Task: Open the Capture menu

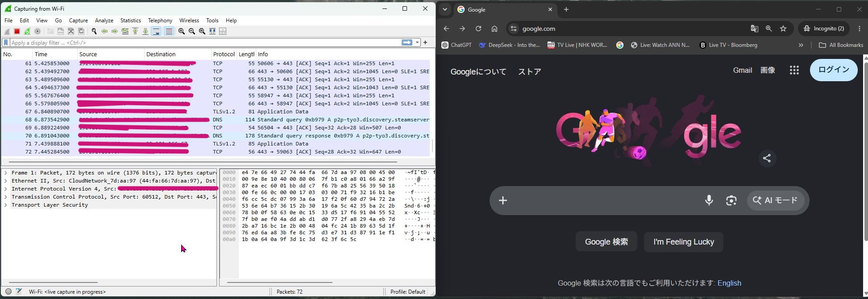Action: point(79,21)
